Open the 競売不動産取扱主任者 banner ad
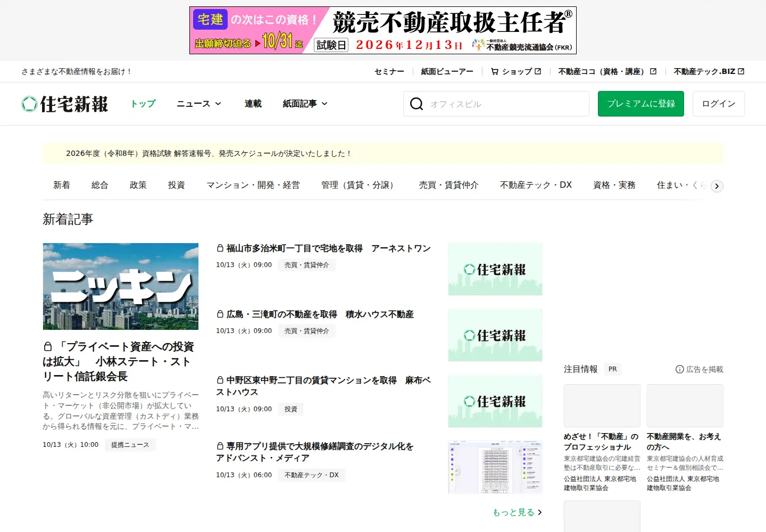This screenshot has height=532, width=766. pos(383,30)
